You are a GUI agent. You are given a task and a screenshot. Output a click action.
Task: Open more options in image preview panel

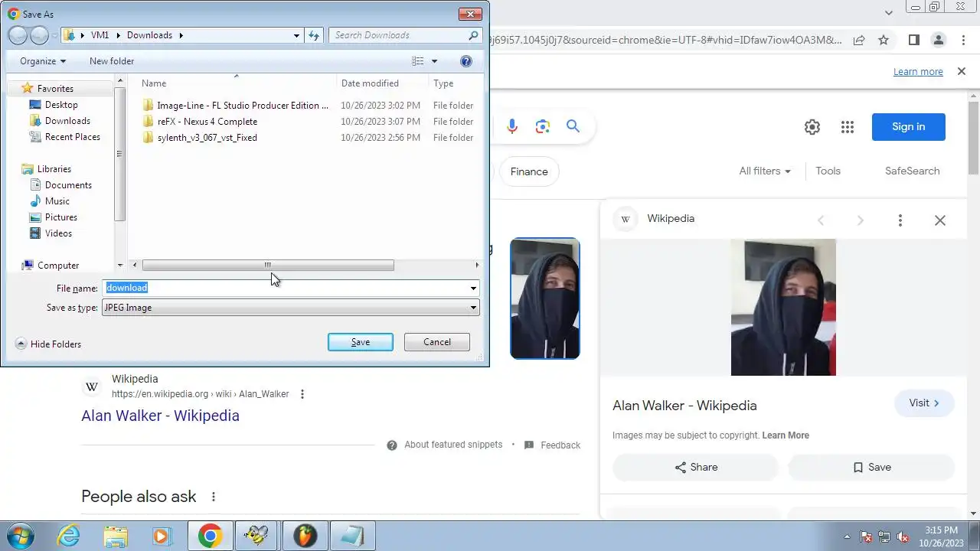click(x=900, y=220)
